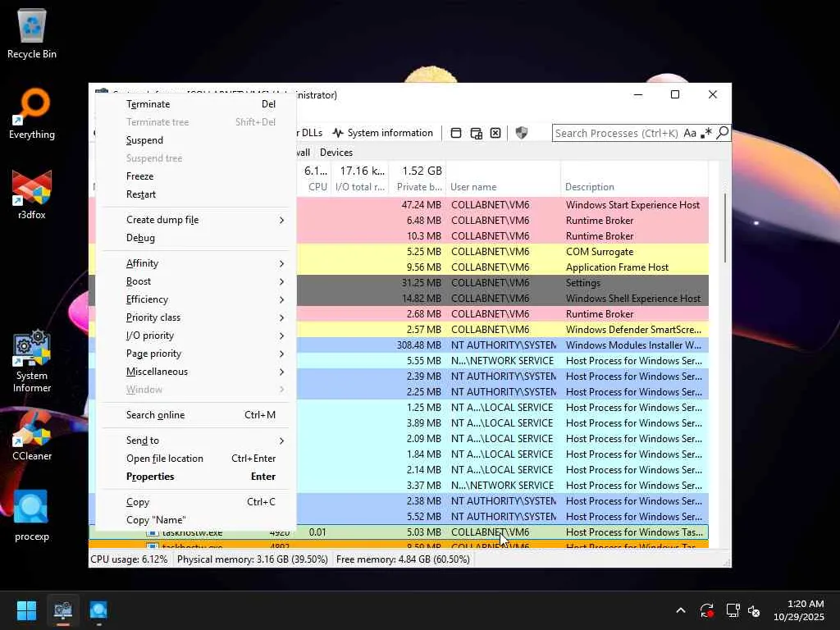The height and width of the screenshot is (630, 840).
Task: Sort by the Private bytes column header
Action: click(x=417, y=179)
